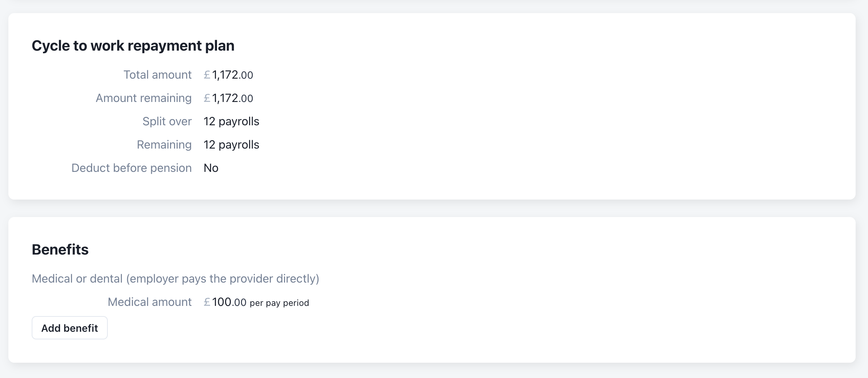The width and height of the screenshot is (868, 378).
Task: Click the Cycle to work repayment plan heading
Action: coord(133,46)
